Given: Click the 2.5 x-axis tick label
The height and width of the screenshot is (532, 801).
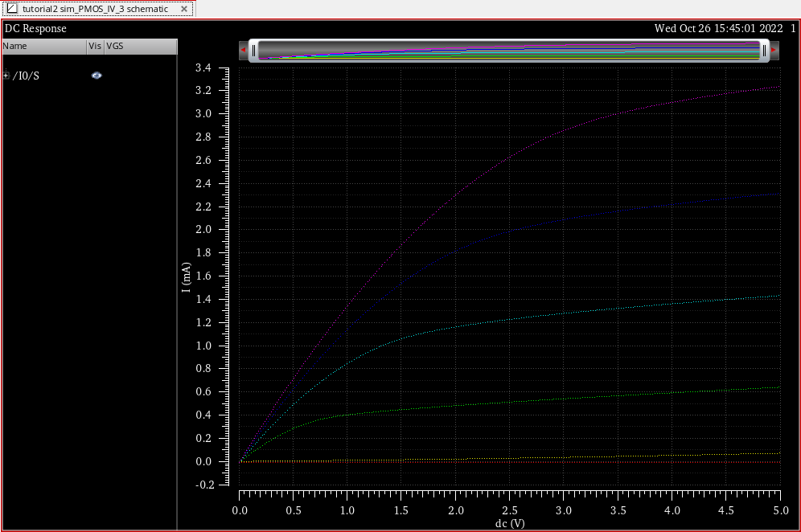Looking at the screenshot, I should [x=510, y=510].
